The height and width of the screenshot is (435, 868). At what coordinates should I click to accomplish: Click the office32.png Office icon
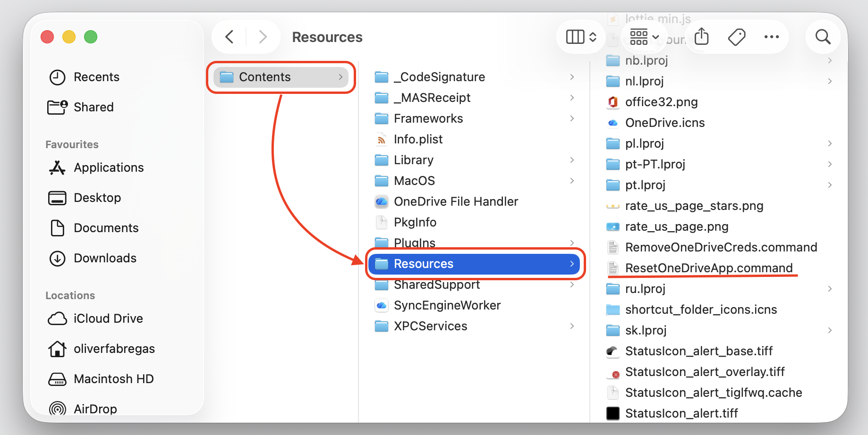coord(613,102)
